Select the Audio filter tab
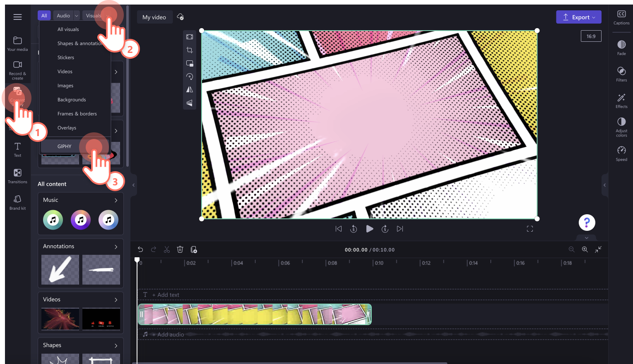This screenshot has height=364, width=633. coord(63,16)
